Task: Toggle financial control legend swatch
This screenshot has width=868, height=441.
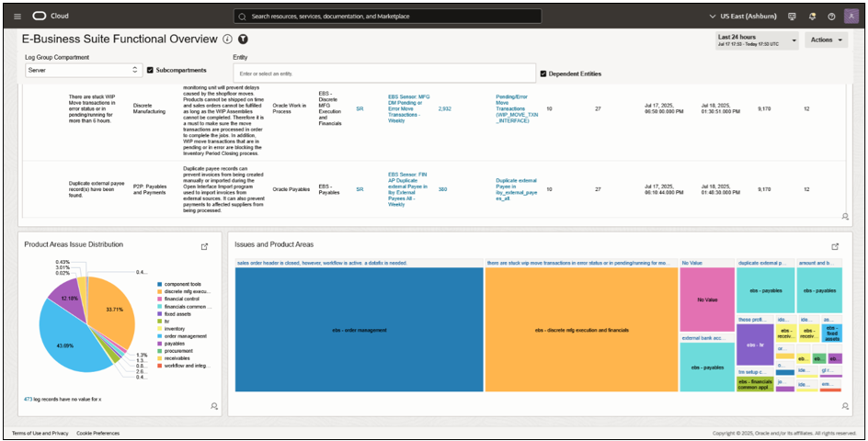Action: pyautogui.click(x=159, y=299)
